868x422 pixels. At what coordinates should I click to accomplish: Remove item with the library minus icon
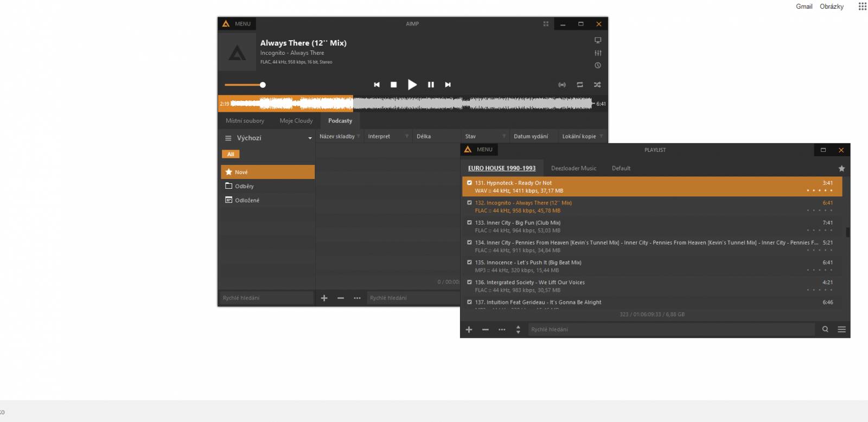tap(341, 298)
